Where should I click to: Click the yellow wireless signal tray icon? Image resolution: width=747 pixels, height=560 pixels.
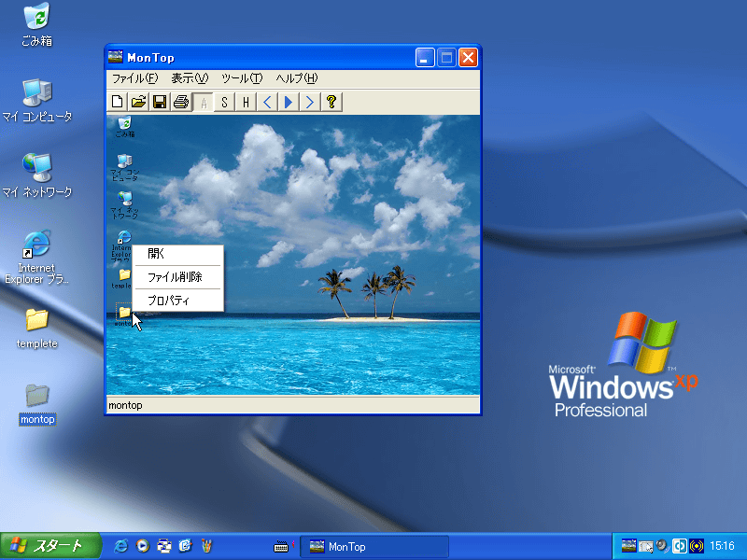click(x=697, y=546)
